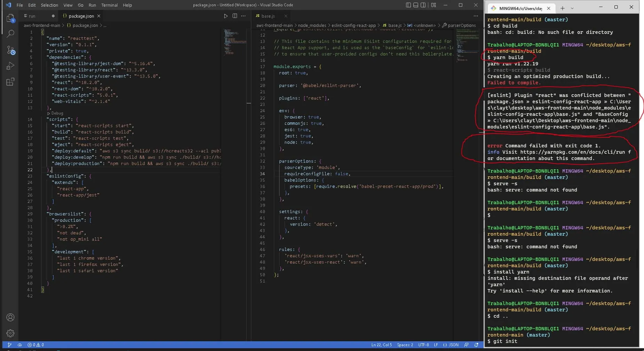This screenshot has width=644, height=351.
Task: Open the Explorer view in activity bar
Action: click(10, 18)
